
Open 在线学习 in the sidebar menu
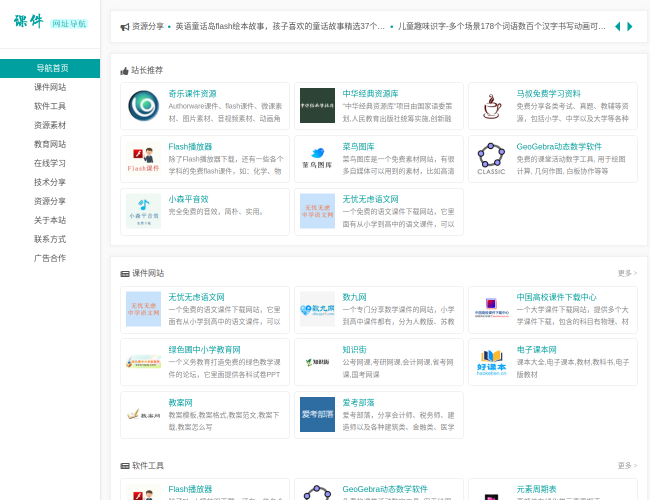pyautogui.click(x=50, y=163)
